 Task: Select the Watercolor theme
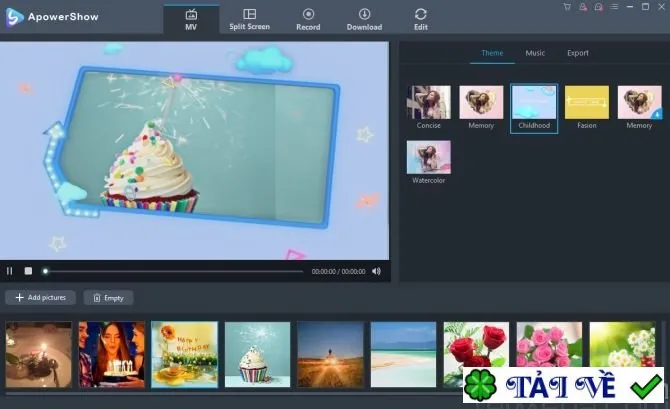coord(429,162)
